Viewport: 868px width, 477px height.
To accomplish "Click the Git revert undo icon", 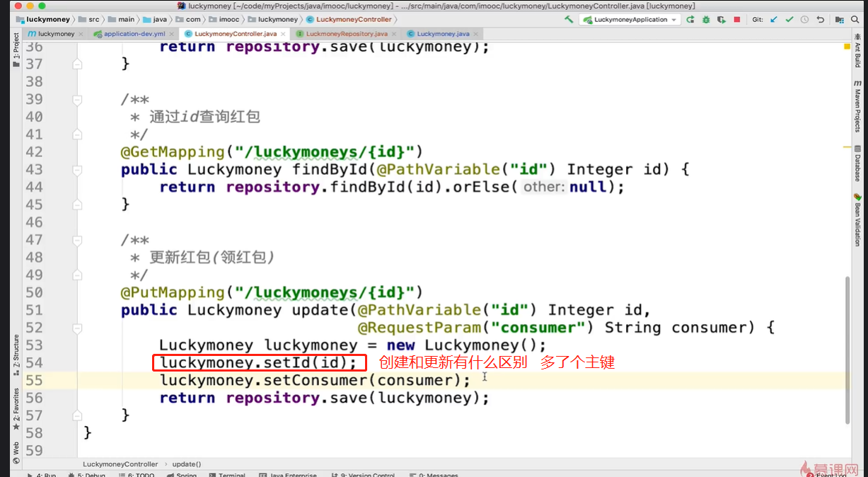I will coord(821,20).
